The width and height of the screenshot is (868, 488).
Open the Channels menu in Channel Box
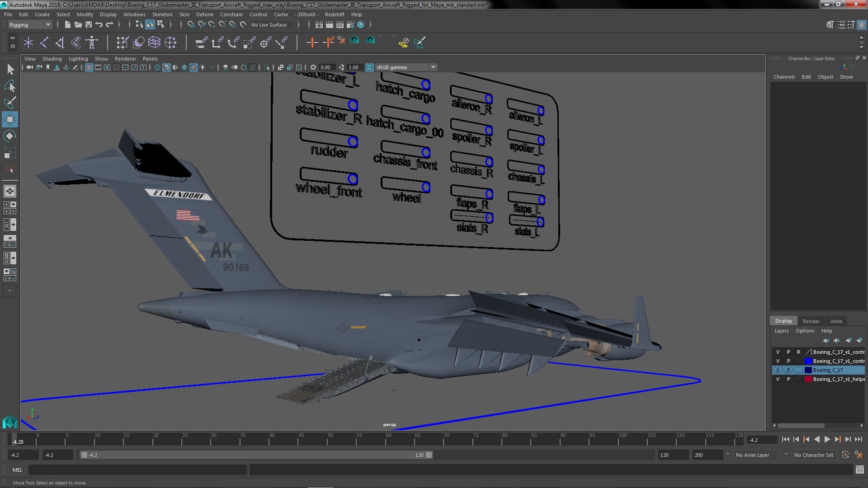click(784, 77)
